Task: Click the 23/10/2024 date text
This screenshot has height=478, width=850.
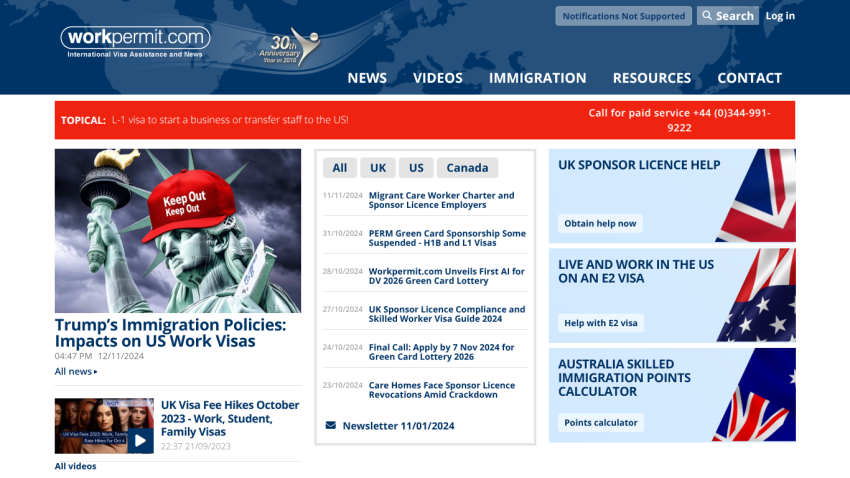Action: click(x=343, y=385)
